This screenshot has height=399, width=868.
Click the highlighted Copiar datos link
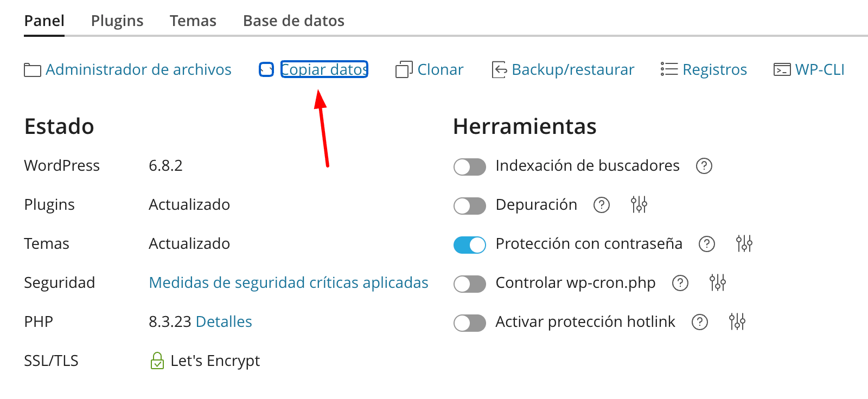click(x=323, y=69)
